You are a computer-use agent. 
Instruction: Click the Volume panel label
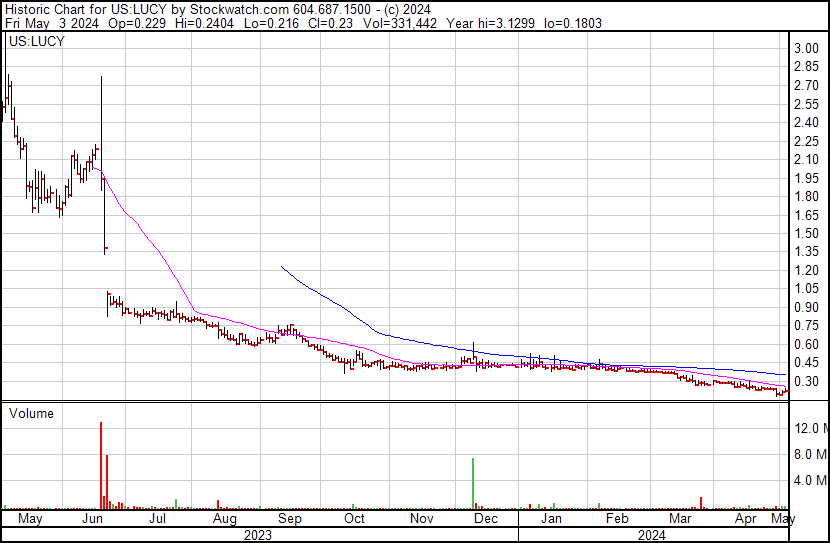(31, 413)
